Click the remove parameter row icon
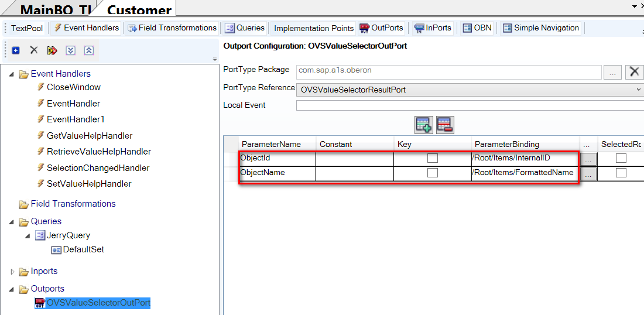This screenshot has width=644, height=315. (445, 125)
